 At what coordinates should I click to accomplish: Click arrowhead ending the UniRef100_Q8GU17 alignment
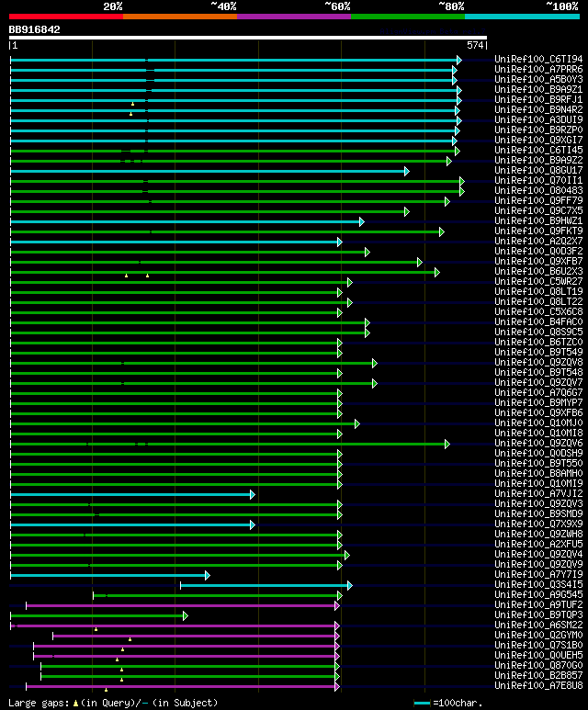(407, 171)
